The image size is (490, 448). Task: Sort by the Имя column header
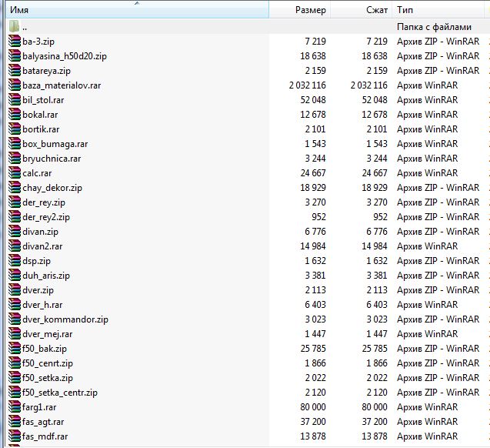[x=137, y=10]
